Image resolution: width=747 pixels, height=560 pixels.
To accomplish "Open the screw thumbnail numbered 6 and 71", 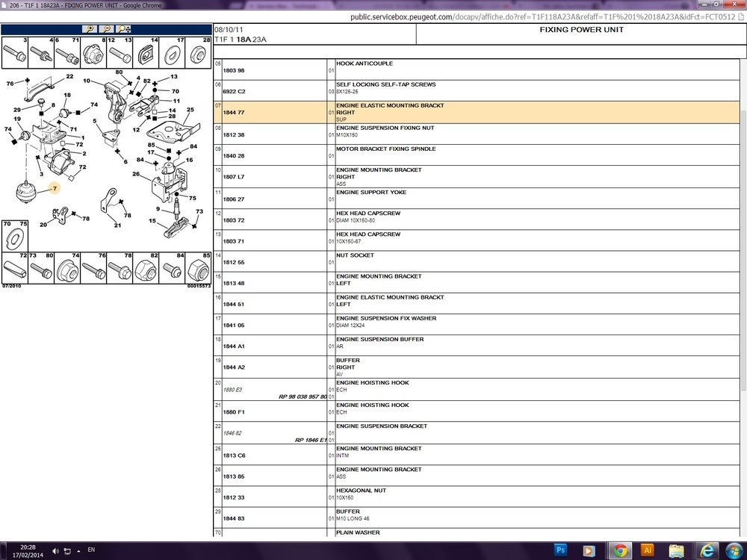I will [x=67, y=53].
